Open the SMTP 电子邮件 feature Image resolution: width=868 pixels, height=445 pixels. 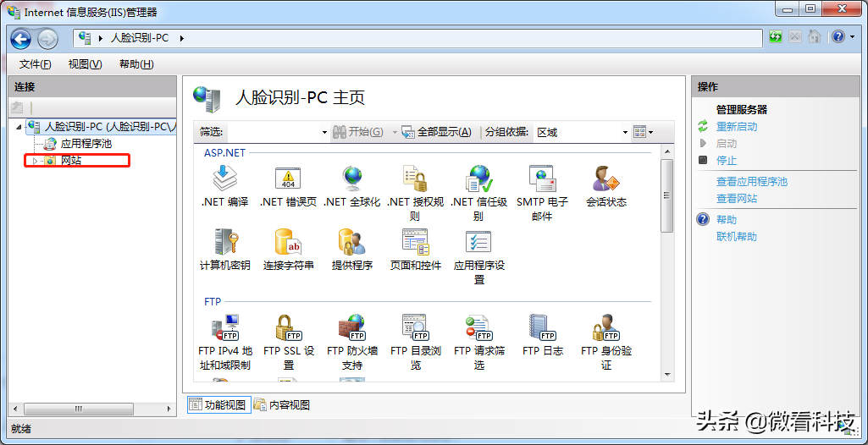pos(543,193)
